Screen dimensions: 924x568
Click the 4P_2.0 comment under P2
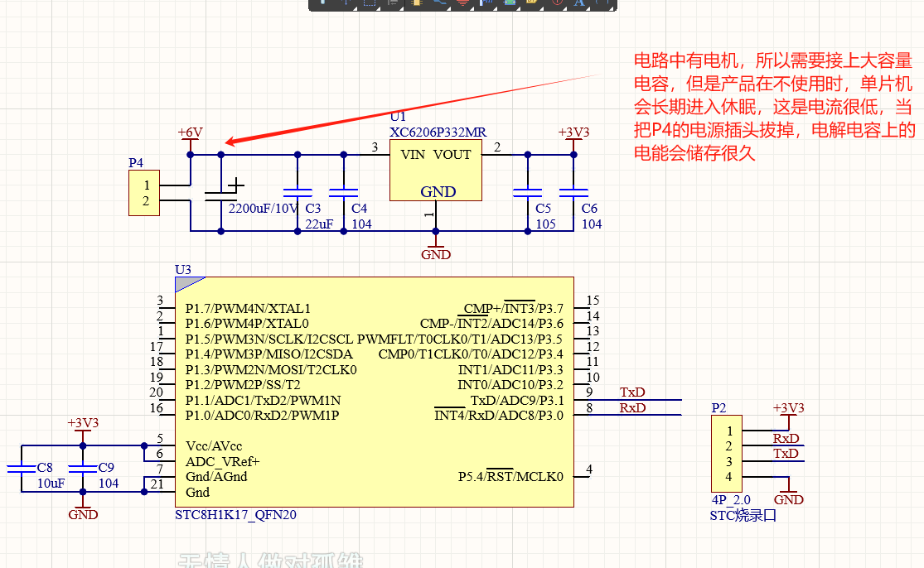731,500
